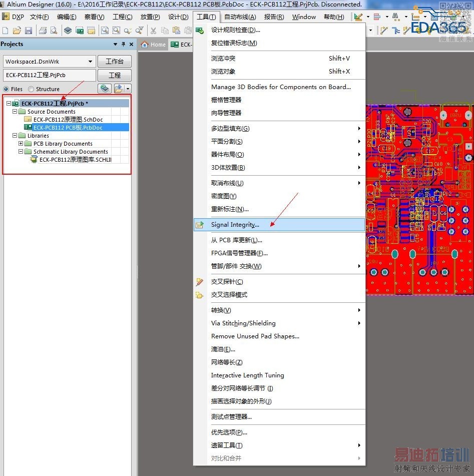Viewport: 474px width, 476px height.
Task: Collapse the ECK-PCB112 project tree node
Action: pos(9,103)
